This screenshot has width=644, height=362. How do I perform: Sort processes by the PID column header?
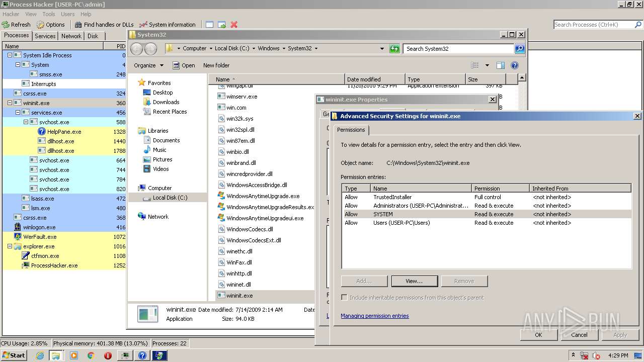114,46
